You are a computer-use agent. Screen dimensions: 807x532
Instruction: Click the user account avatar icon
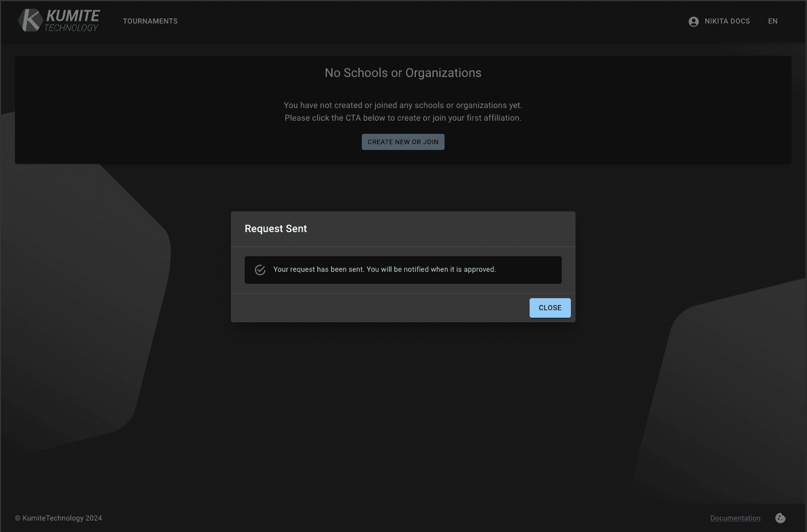click(x=693, y=21)
